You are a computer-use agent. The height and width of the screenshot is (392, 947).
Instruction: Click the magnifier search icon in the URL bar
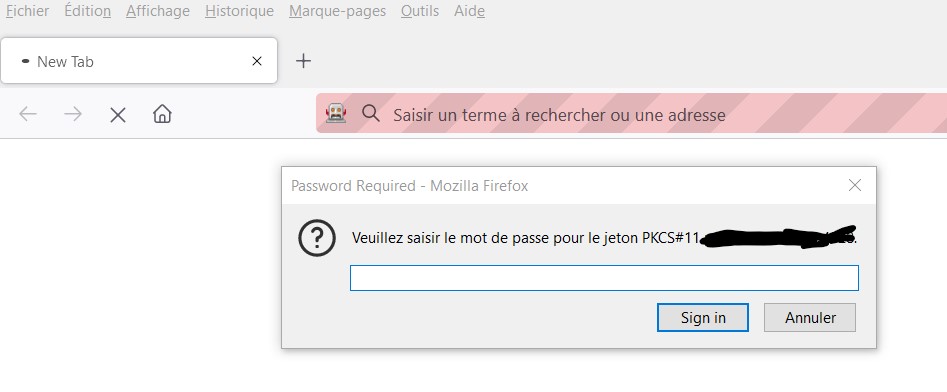click(370, 114)
